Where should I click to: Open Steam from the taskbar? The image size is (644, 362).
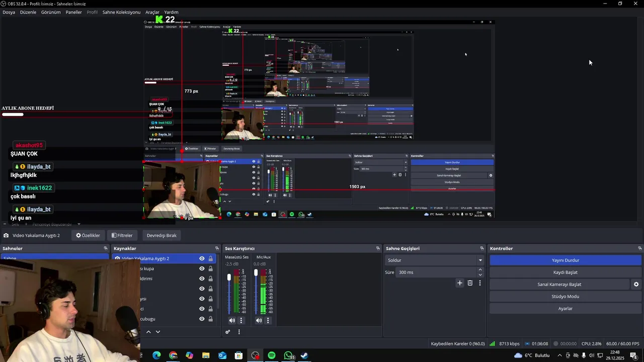(304, 355)
